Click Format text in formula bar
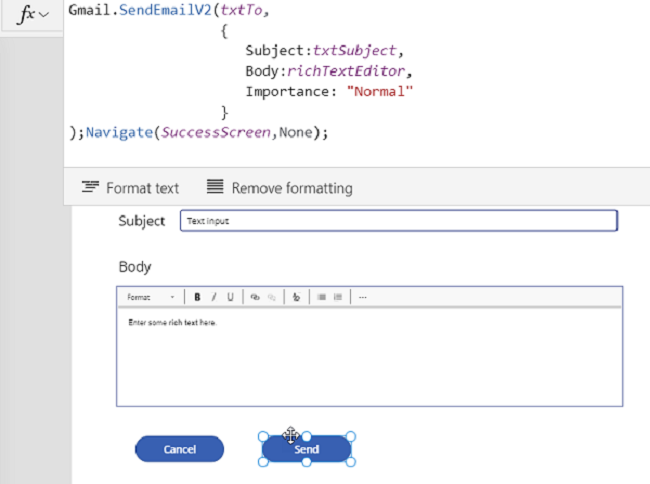This screenshot has height=484, width=650. click(130, 188)
